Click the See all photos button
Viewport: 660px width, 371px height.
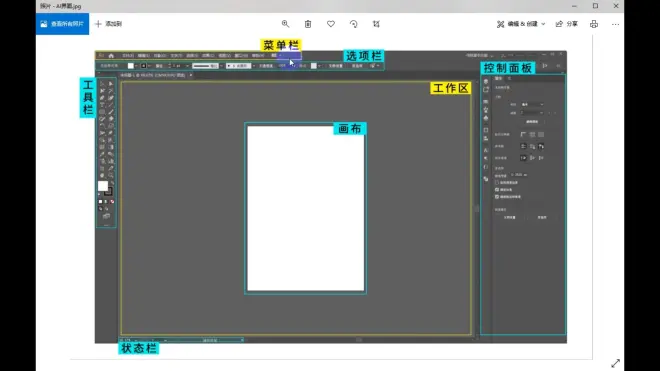click(x=62, y=24)
